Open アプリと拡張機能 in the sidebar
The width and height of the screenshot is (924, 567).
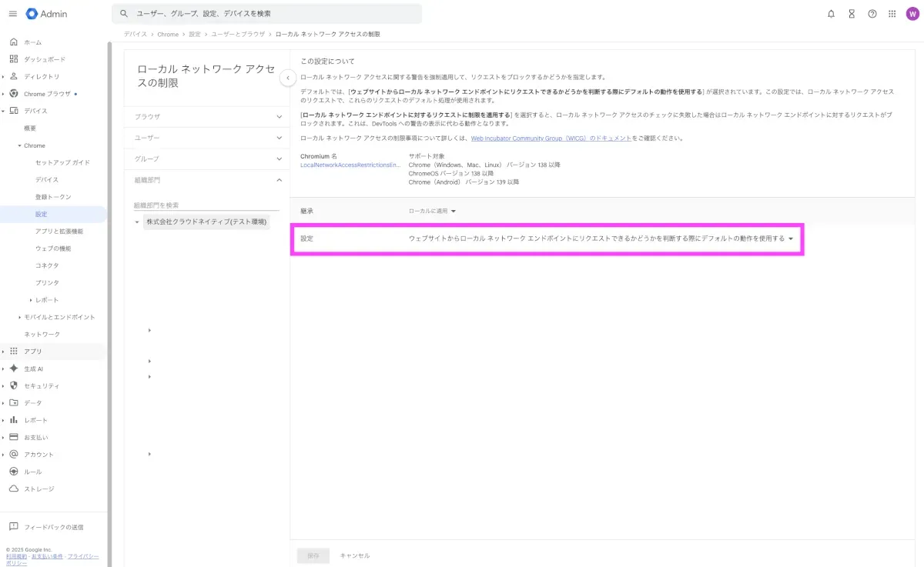(59, 231)
